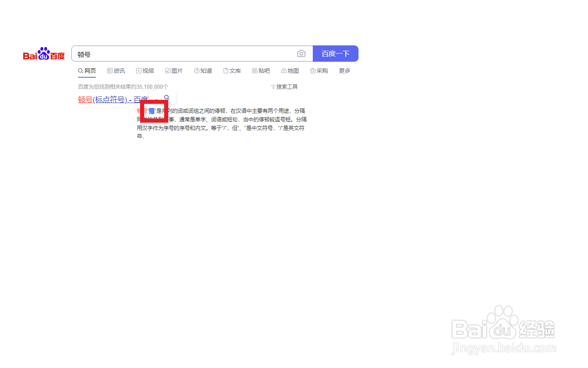
Task: Click the 贴吧 Tieba icon
Action: pos(255,70)
